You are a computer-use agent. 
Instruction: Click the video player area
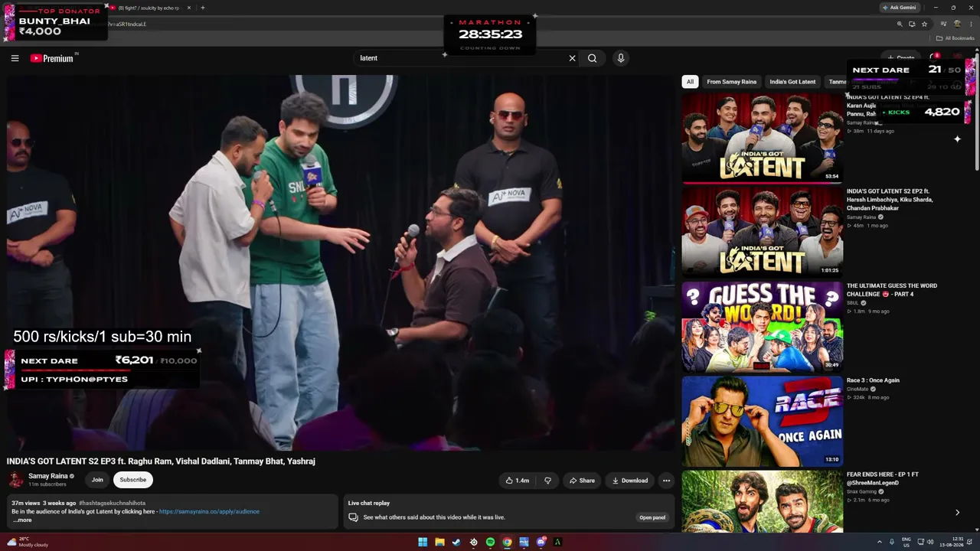[x=341, y=262]
